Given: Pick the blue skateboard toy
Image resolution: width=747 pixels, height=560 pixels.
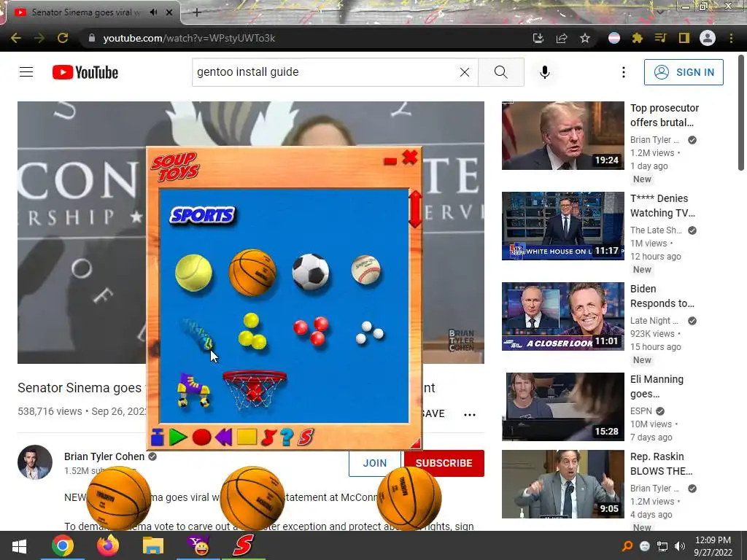Looking at the screenshot, I should coord(197,334).
